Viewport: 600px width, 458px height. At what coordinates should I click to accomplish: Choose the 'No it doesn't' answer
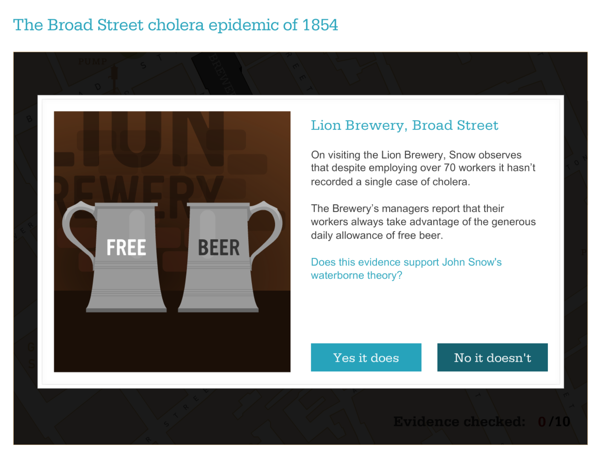[x=492, y=357]
